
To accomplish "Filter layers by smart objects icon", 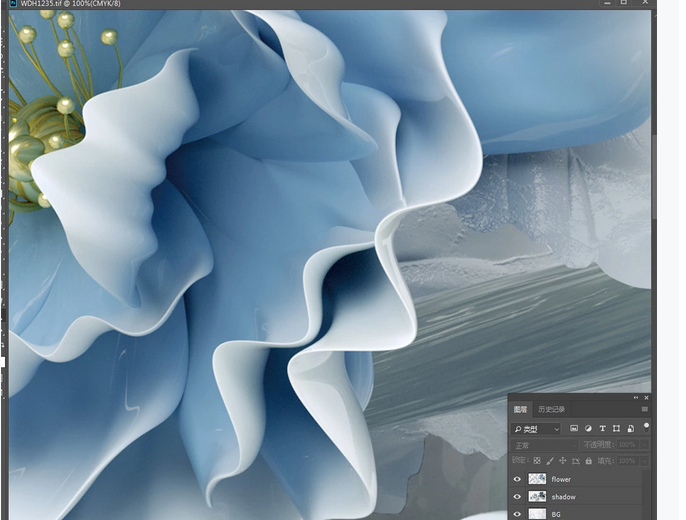I will pos(631,428).
